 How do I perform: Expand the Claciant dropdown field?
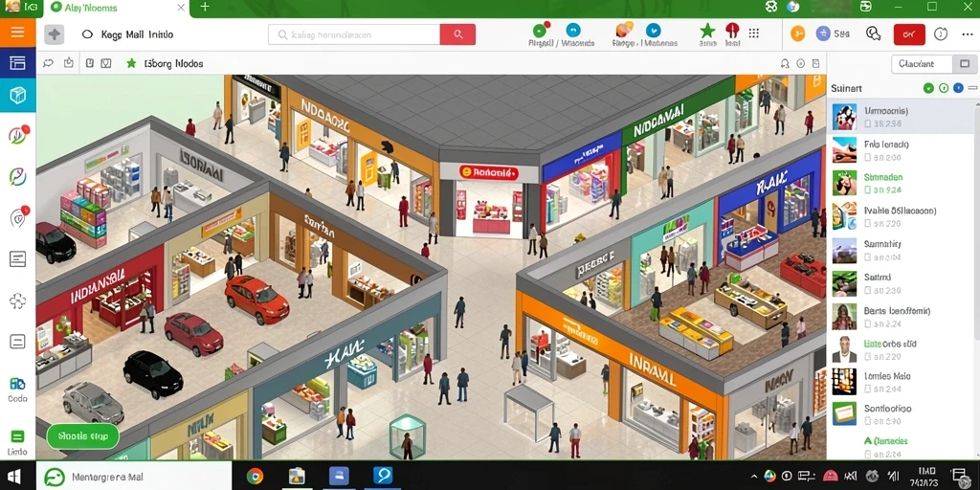[x=922, y=64]
